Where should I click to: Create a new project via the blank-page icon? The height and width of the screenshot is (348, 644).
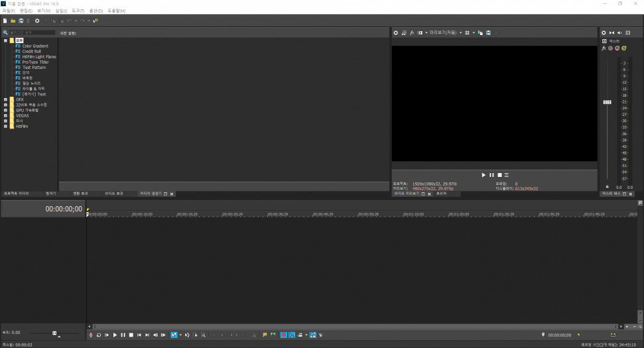(x=5, y=21)
